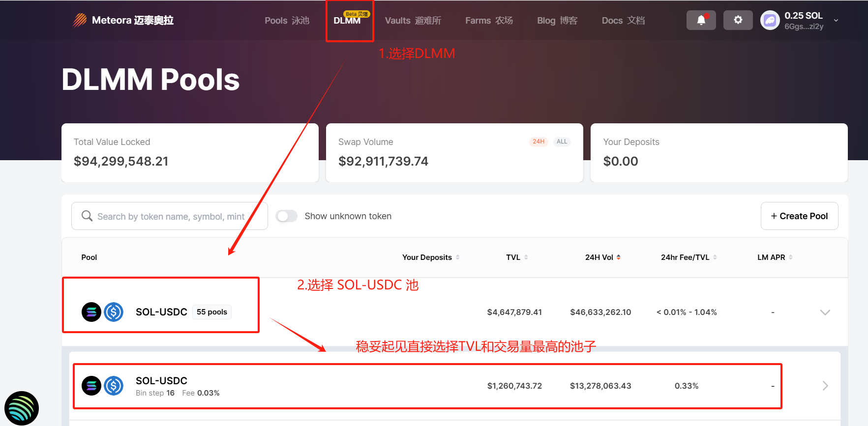The width and height of the screenshot is (868, 426).
Task: Click SOL token icon in 55 pools row
Action: (x=91, y=312)
